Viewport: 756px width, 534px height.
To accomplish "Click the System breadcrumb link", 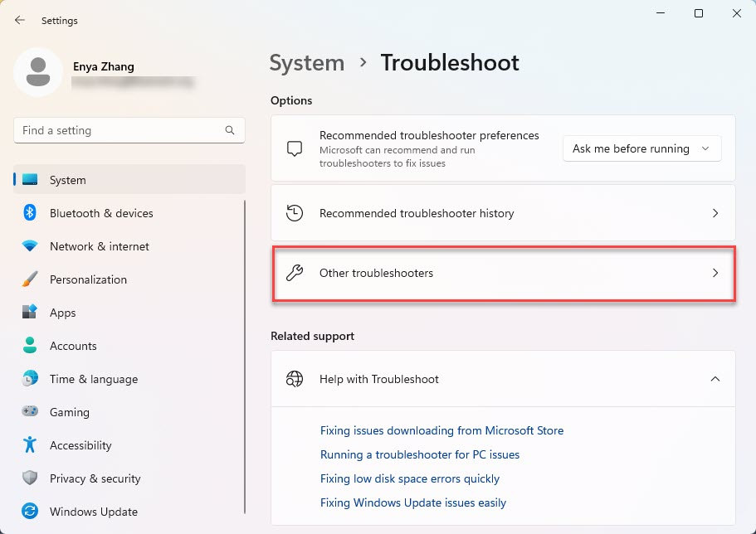I will [307, 63].
